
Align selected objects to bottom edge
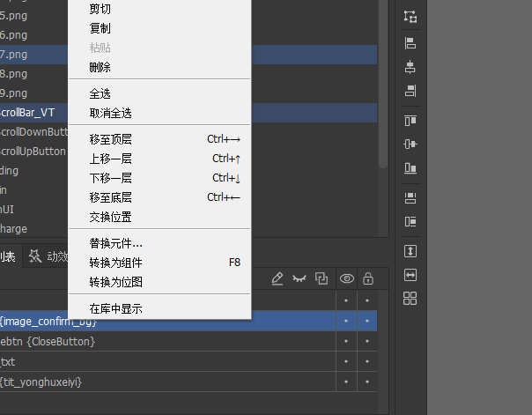pos(410,167)
